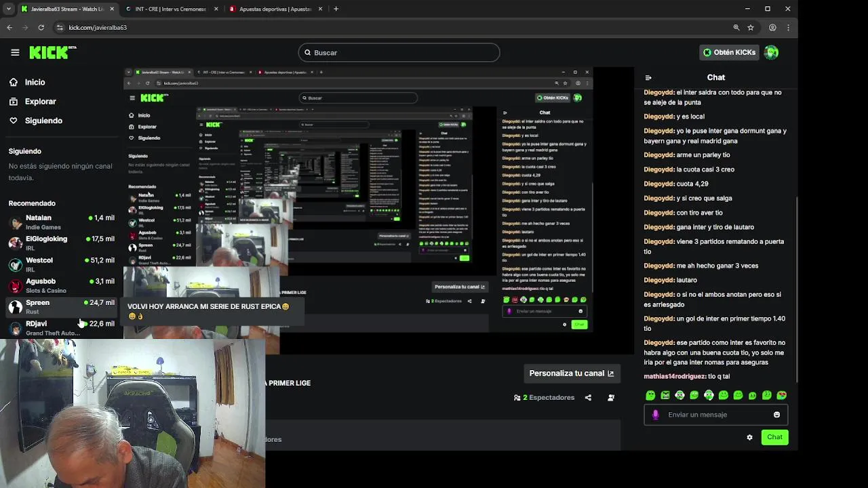868x488 pixels.
Task: Click the purple microphone icon in chat box
Action: (x=655, y=415)
